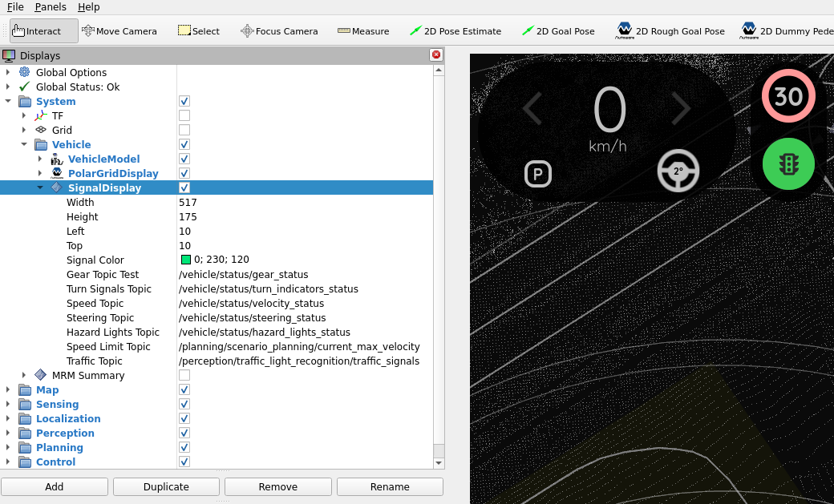The width and height of the screenshot is (834, 504).
Task: Click the Rename button
Action: pyautogui.click(x=390, y=486)
